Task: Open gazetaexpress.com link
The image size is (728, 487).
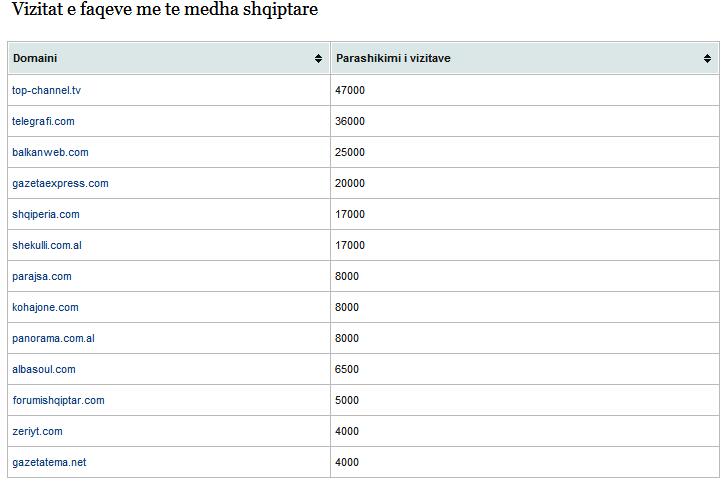Action: tap(60, 183)
